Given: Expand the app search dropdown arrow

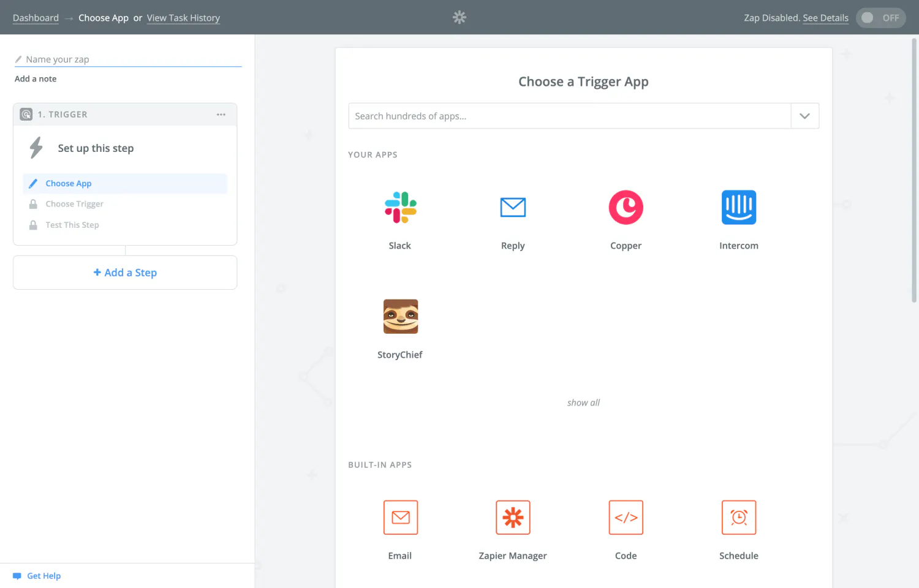Looking at the screenshot, I should (805, 116).
